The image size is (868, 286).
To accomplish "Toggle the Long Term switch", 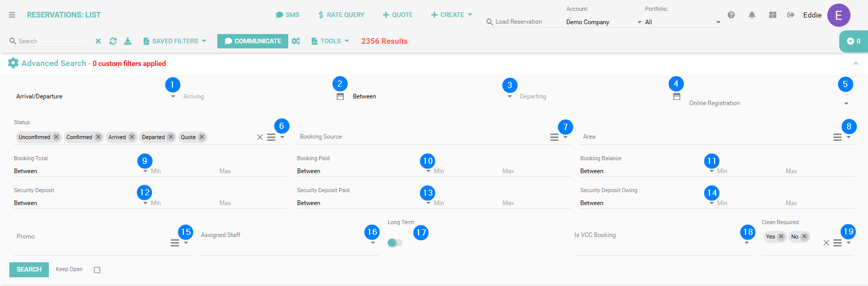I will pos(395,243).
